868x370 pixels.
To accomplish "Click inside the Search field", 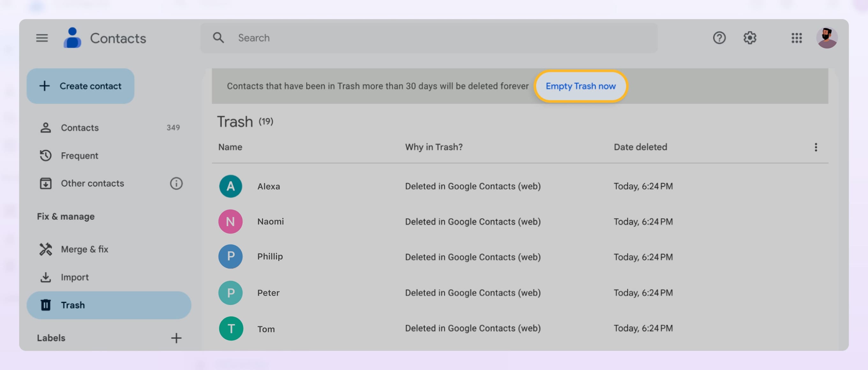I will tap(370, 38).
